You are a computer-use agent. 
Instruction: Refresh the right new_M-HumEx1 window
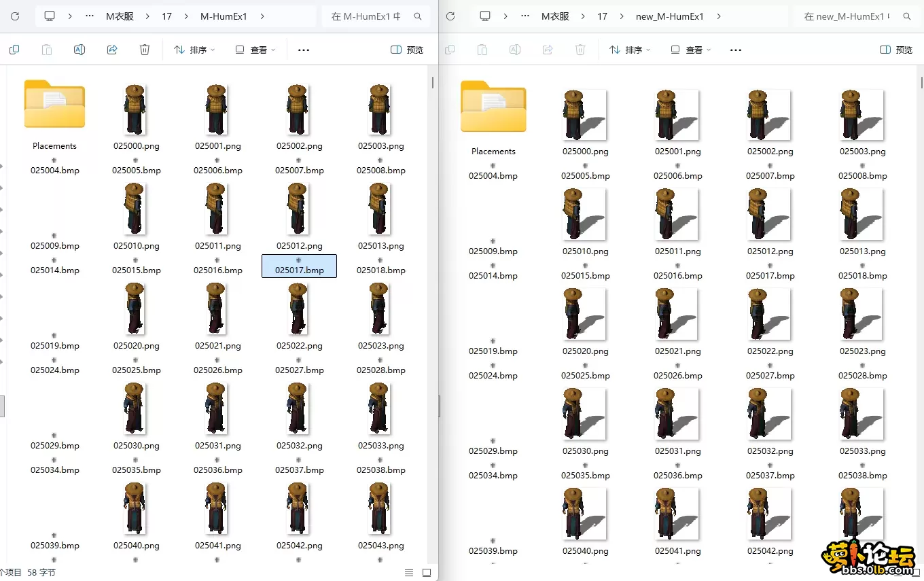click(450, 16)
